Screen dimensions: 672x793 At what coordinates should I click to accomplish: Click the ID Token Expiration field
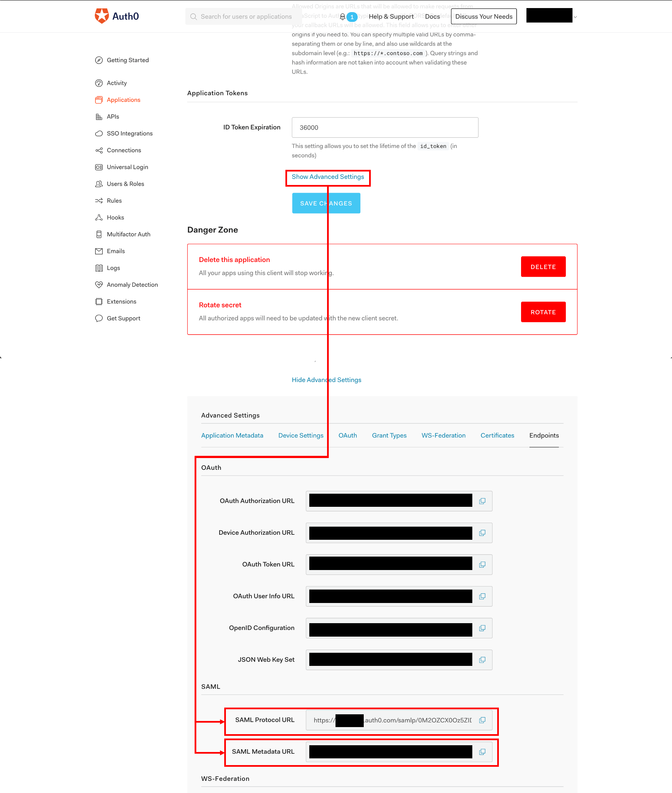[x=385, y=127]
